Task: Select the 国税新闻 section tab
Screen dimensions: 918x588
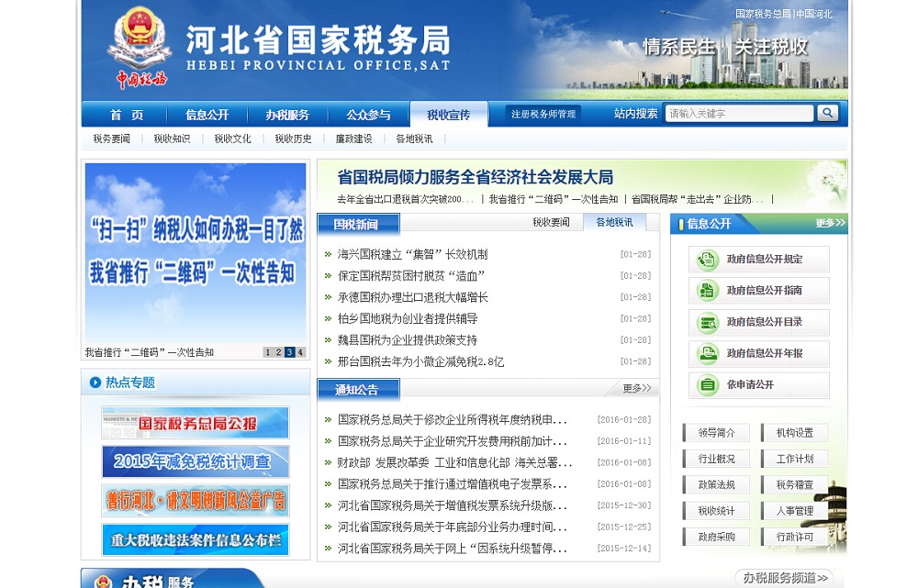Action: click(x=358, y=224)
